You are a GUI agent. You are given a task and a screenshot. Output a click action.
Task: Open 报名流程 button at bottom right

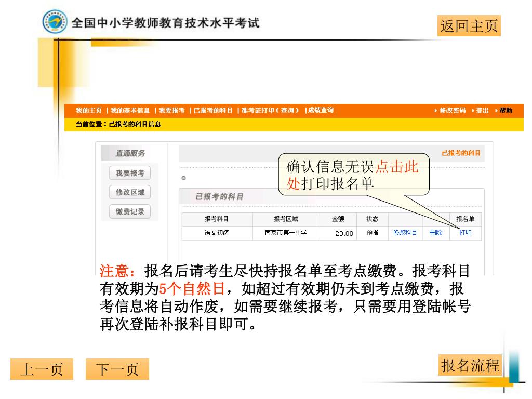pos(470,365)
